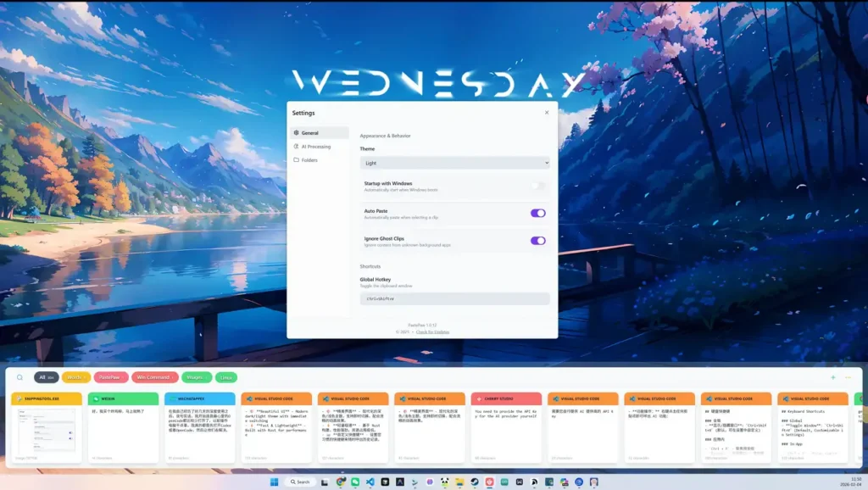
Task: Click the search magnifier icon in the clipboard bar
Action: point(19,376)
